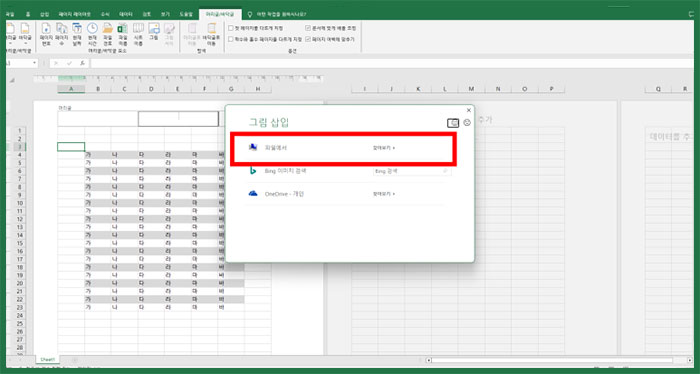Insert 시트 이름 (Sheet Name) element

coord(138,34)
